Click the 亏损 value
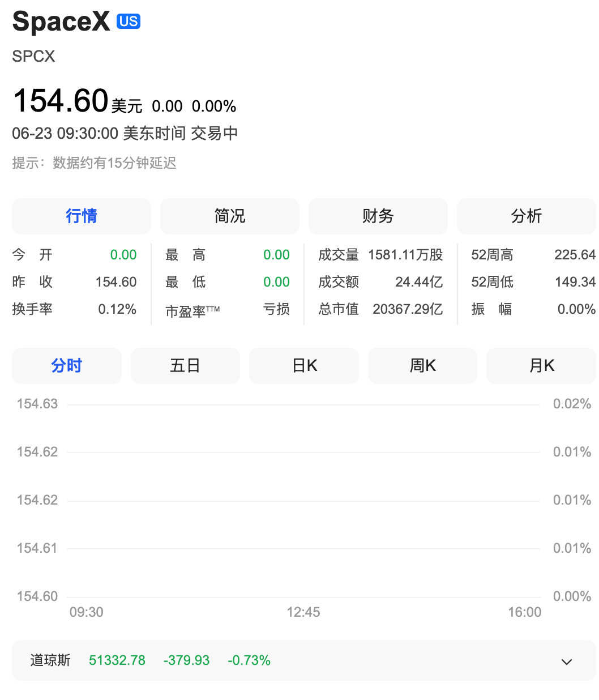Screen dimensions: 599x700 click(x=276, y=309)
